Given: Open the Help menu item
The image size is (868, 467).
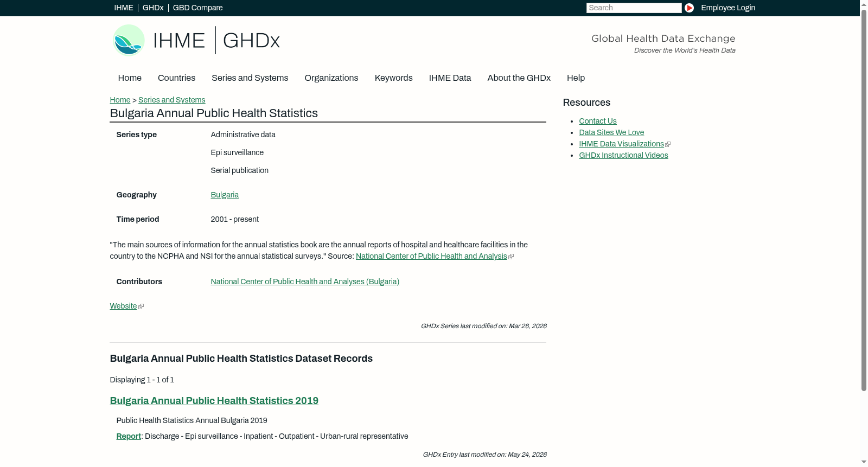Looking at the screenshot, I should [x=576, y=78].
